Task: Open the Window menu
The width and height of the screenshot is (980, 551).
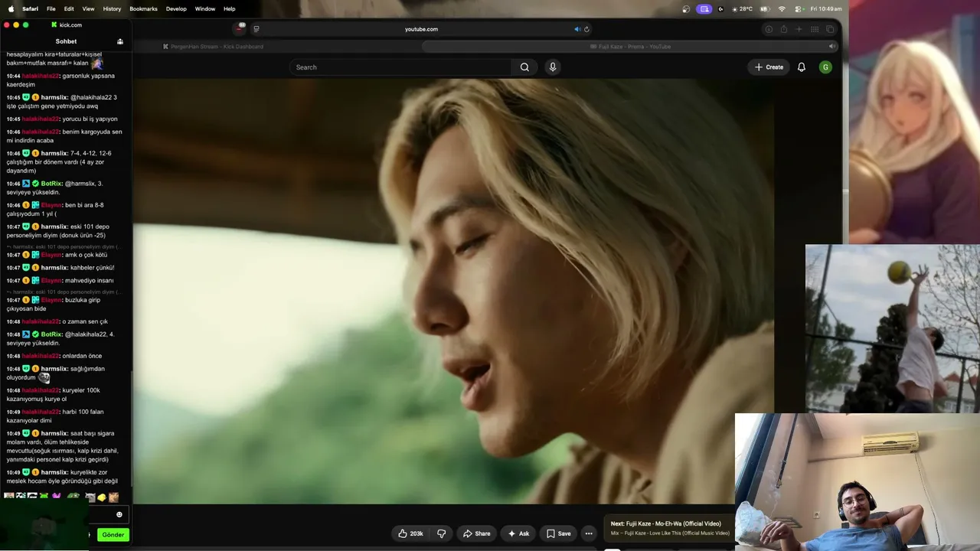Action: (205, 8)
